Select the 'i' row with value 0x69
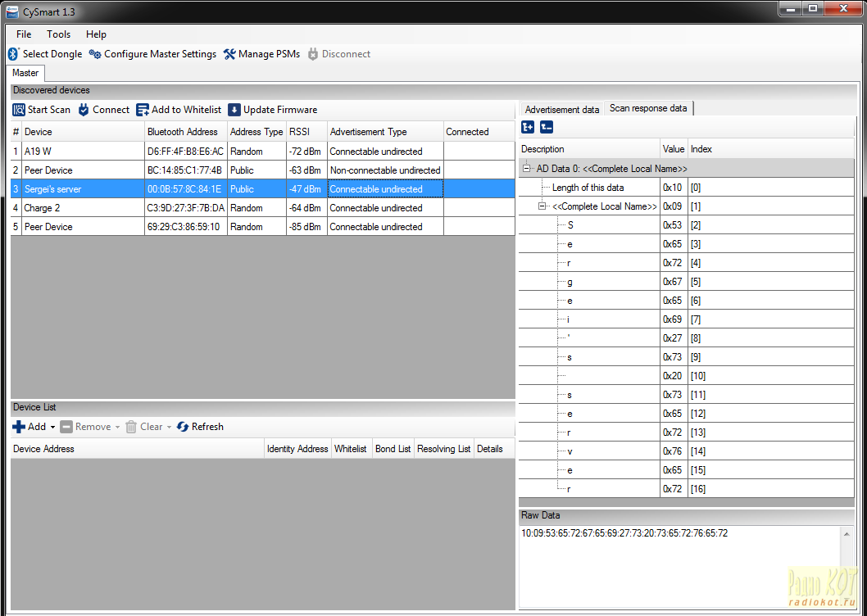867x616 pixels. coord(686,319)
